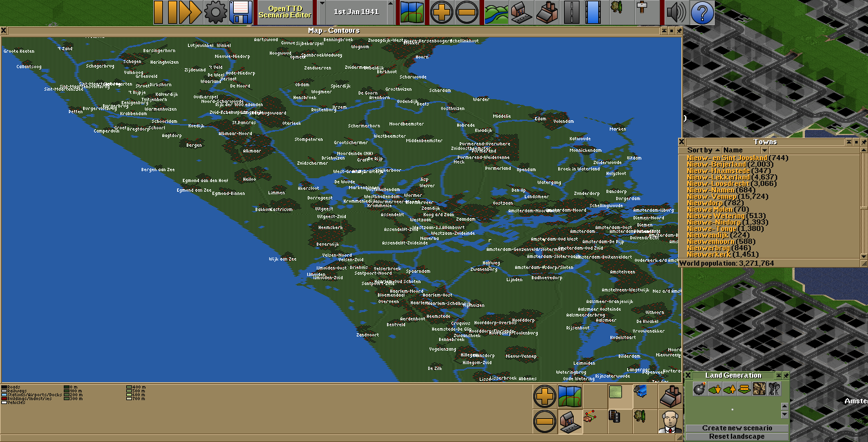Open landscape generation tool in toolbar
The height and width of the screenshot is (442, 868).
(x=496, y=12)
